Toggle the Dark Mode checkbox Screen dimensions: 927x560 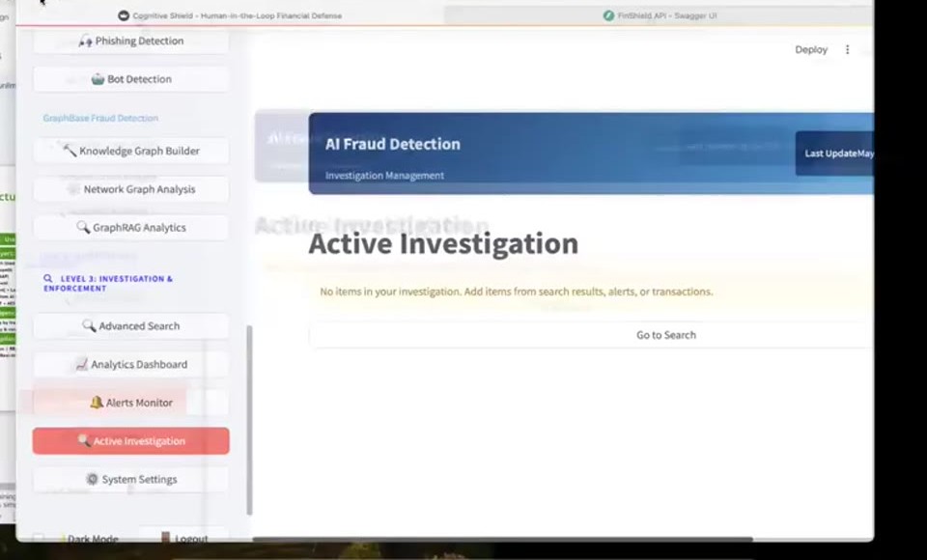(x=39, y=538)
